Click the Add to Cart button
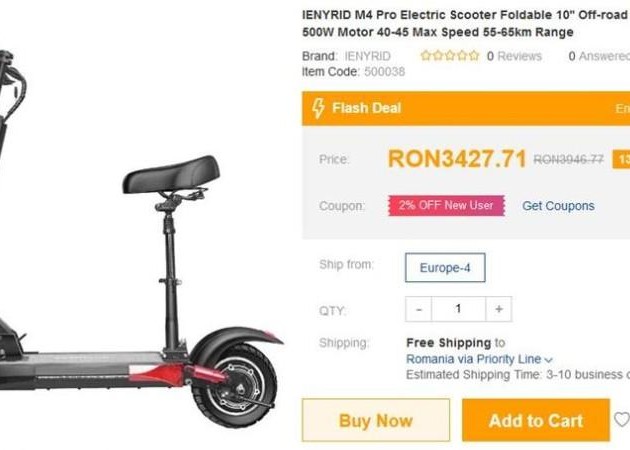This screenshot has height=450, width=630. [536, 420]
